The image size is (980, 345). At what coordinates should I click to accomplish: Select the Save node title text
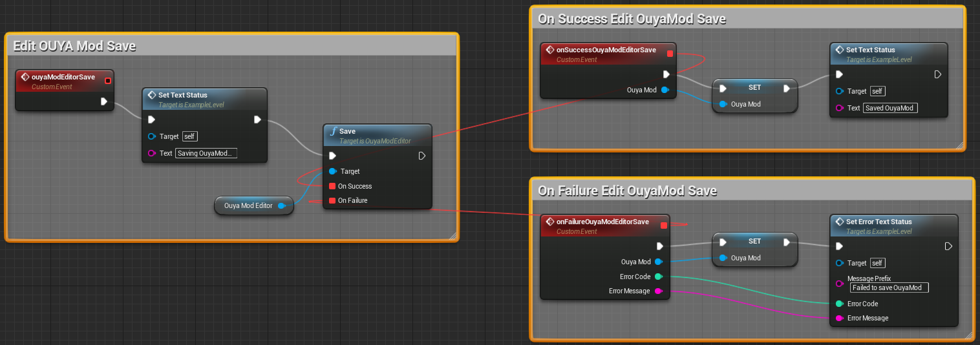(x=347, y=131)
